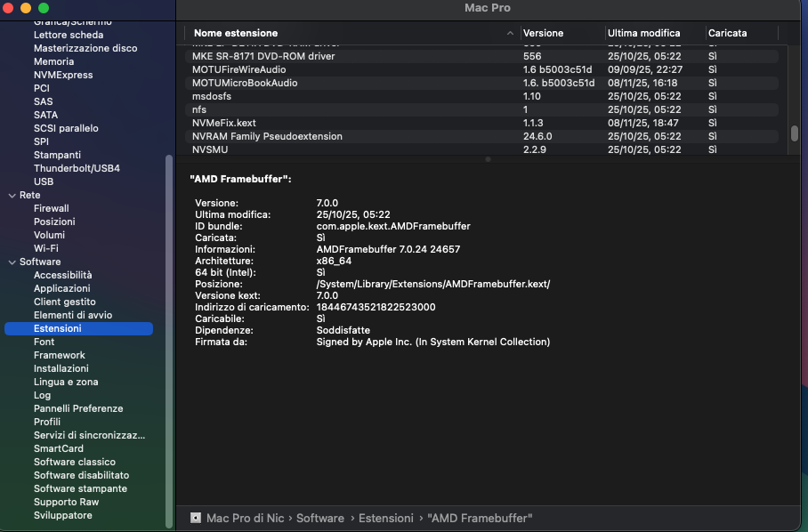
Task: Select Stampanti in the sidebar
Action: pyautogui.click(x=57, y=155)
